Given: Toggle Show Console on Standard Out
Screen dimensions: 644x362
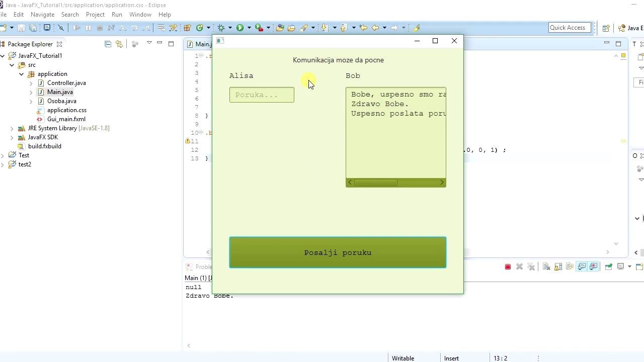Looking at the screenshot, I should point(582,267).
